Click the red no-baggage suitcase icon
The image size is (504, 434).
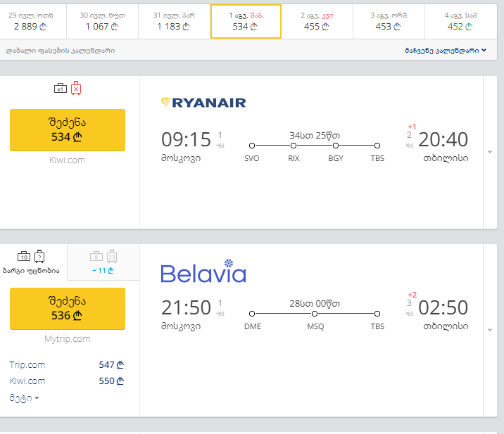pyautogui.click(x=76, y=88)
